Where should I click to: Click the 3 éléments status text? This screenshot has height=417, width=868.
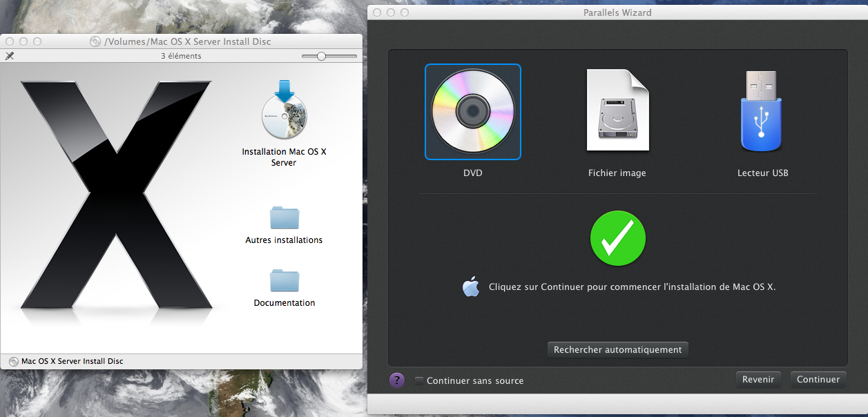[181, 56]
